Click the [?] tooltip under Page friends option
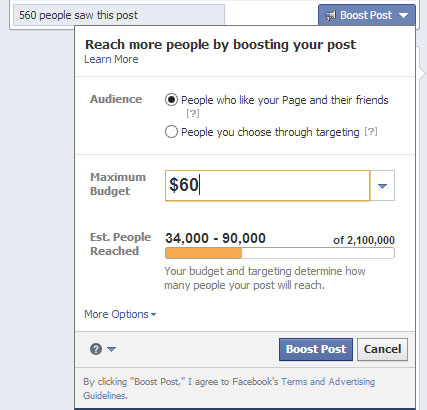The height and width of the screenshot is (410, 427). tap(193, 114)
